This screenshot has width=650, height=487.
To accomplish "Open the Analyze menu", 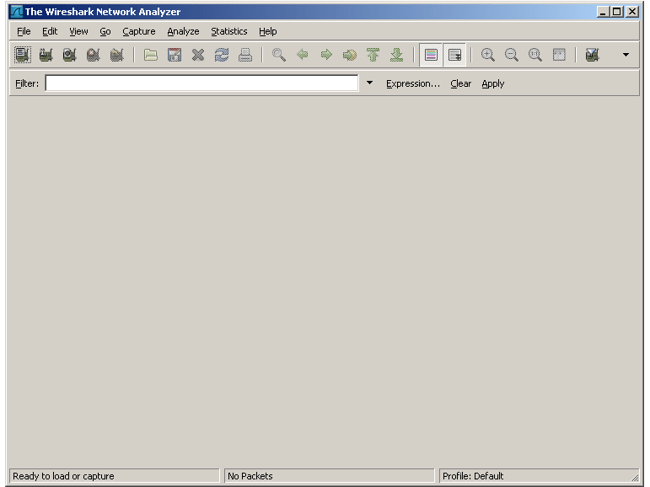I will pyautogui.click(x=183, y=31).
